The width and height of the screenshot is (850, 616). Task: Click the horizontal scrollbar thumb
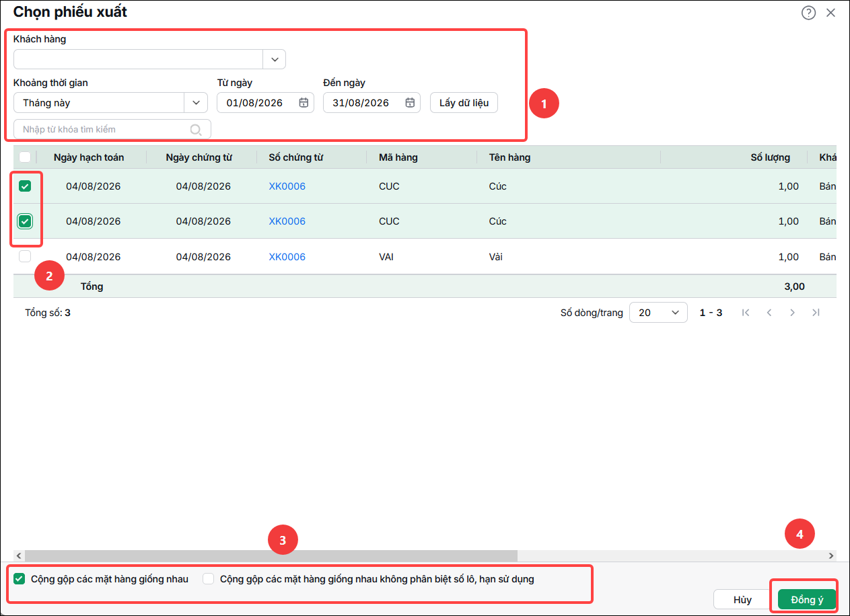pos(271,556)
